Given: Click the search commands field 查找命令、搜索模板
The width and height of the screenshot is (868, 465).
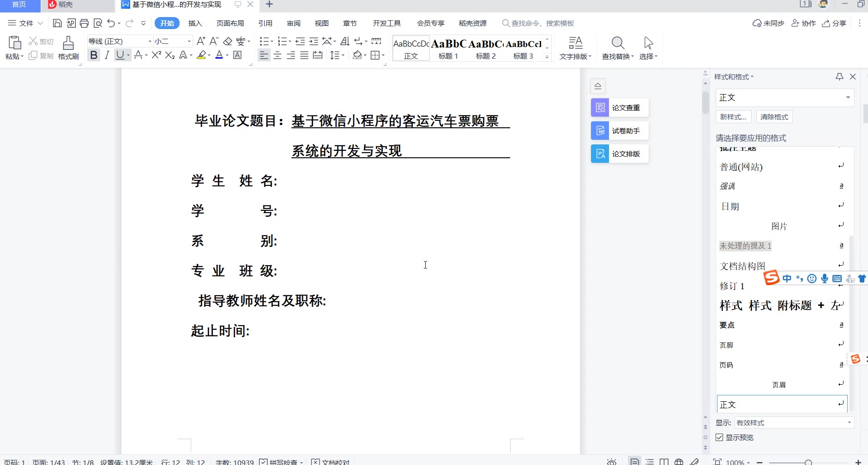Looking at the screenshot, I should [538, 23].
